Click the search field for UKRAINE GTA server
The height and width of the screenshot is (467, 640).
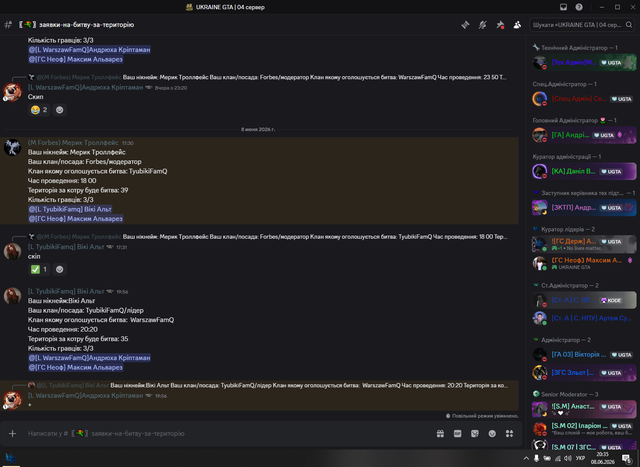coord(582,25)
